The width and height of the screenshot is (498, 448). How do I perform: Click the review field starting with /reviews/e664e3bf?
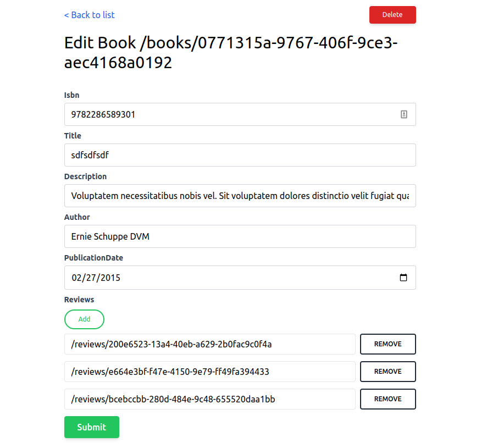[209, 372]
